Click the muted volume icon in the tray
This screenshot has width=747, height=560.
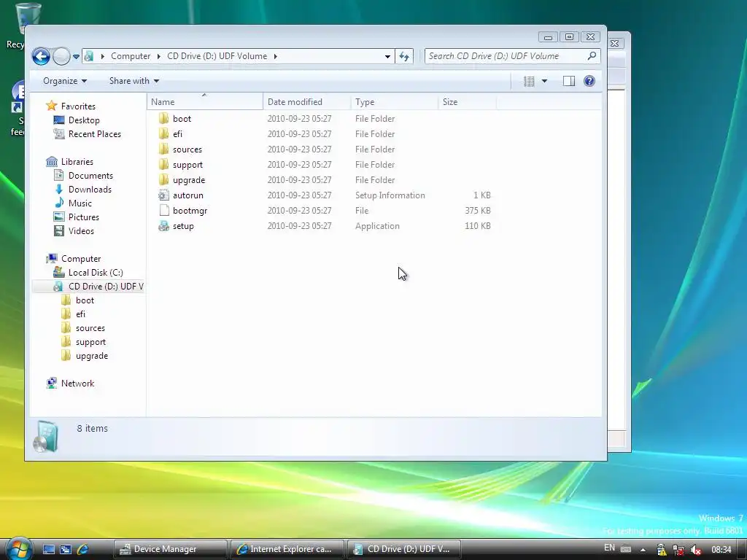click(x=695, y=550)
